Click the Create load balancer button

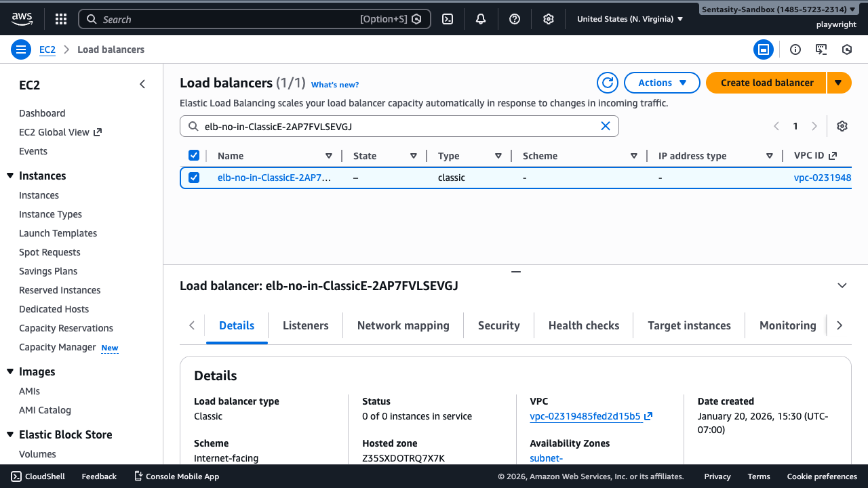(766, 82)
